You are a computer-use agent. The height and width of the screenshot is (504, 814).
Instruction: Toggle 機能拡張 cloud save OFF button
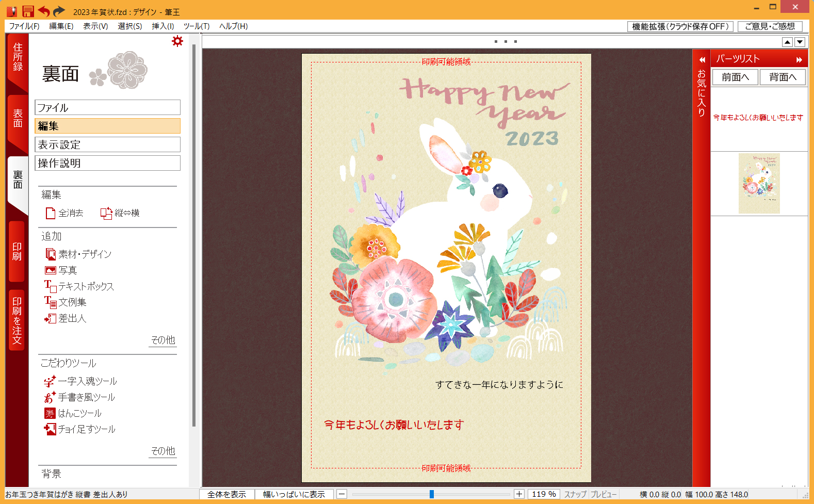[680, 26]
